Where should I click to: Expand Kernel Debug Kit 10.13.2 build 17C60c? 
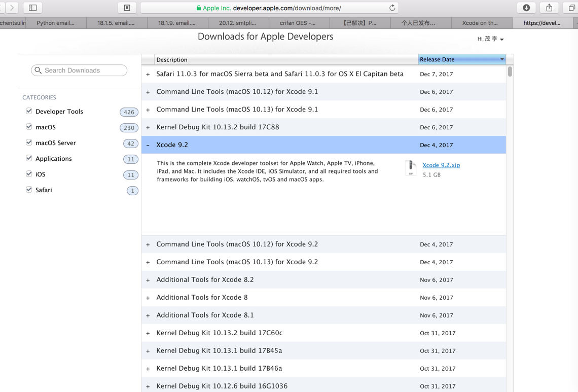148,333
